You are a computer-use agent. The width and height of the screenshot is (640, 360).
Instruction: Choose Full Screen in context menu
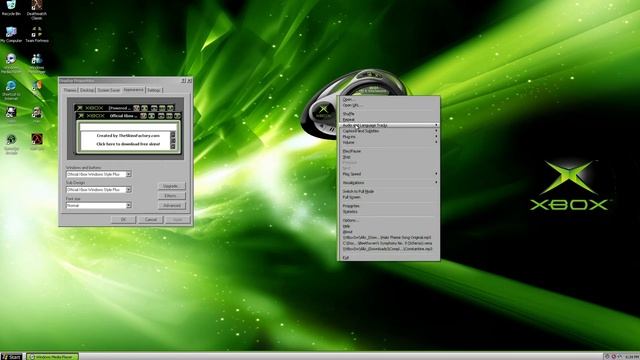(x=389, y=197)
